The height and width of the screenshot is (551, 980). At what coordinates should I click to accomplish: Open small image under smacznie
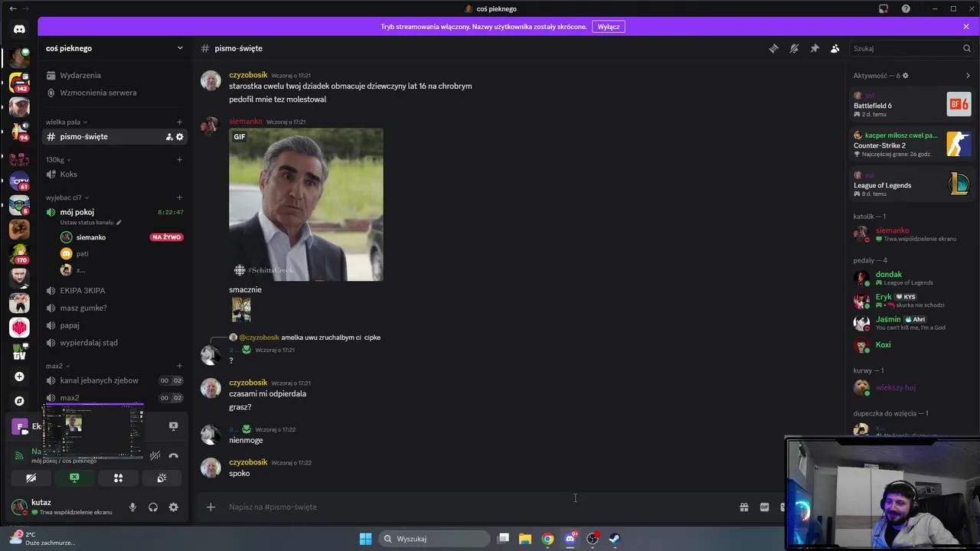click(x=241, y=310)
